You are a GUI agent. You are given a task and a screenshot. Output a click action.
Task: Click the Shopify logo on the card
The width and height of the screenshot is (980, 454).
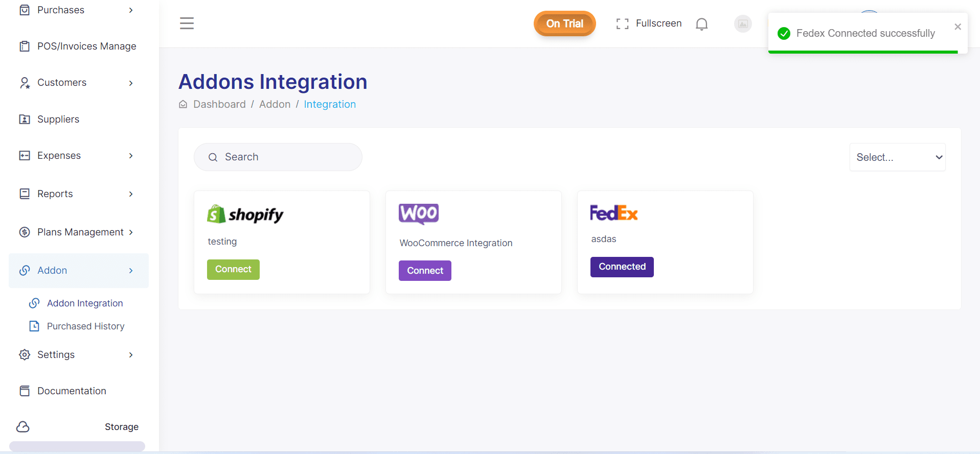click(245, 214)
